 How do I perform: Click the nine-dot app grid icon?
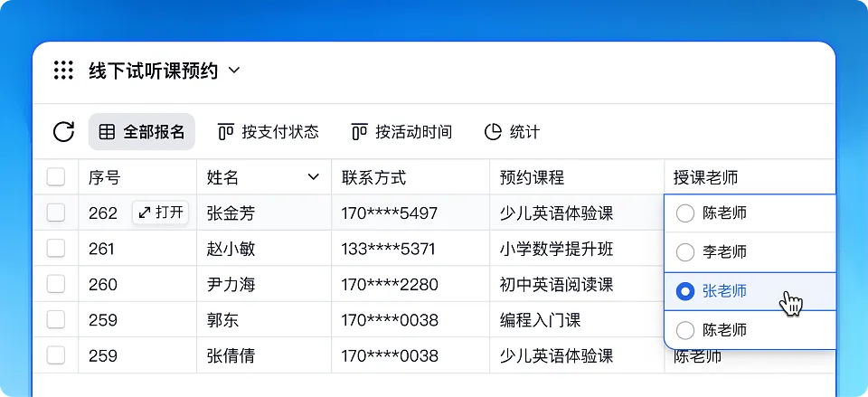pos(63,71)
